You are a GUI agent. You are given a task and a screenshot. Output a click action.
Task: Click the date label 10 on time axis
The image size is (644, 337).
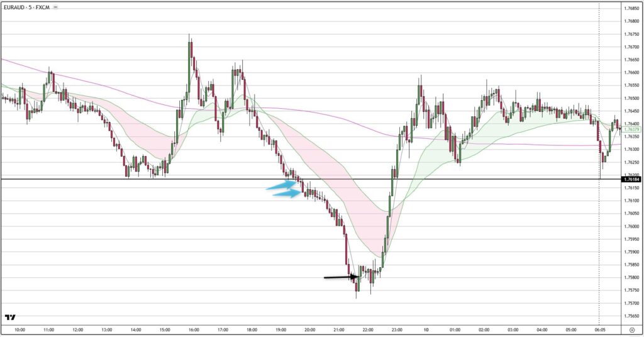pos(426,329)
